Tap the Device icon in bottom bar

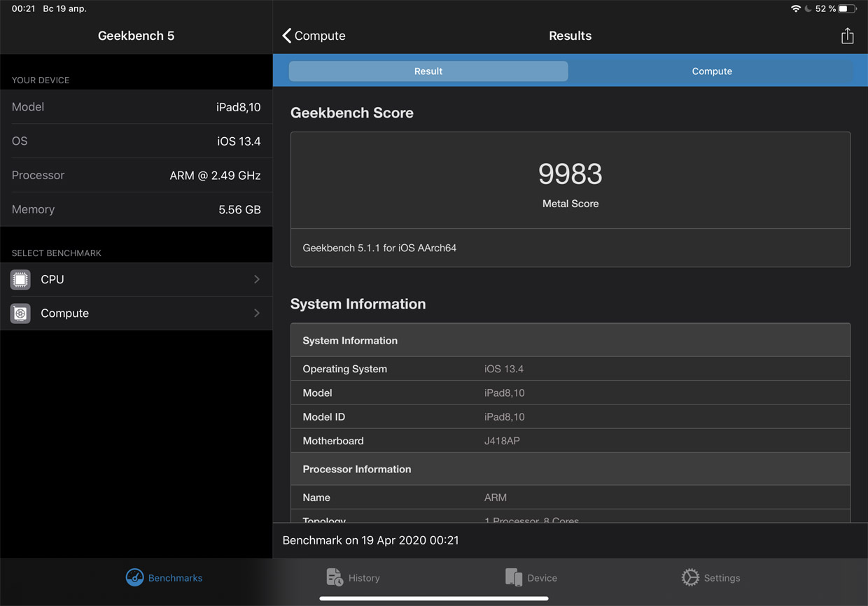(514, 577)
